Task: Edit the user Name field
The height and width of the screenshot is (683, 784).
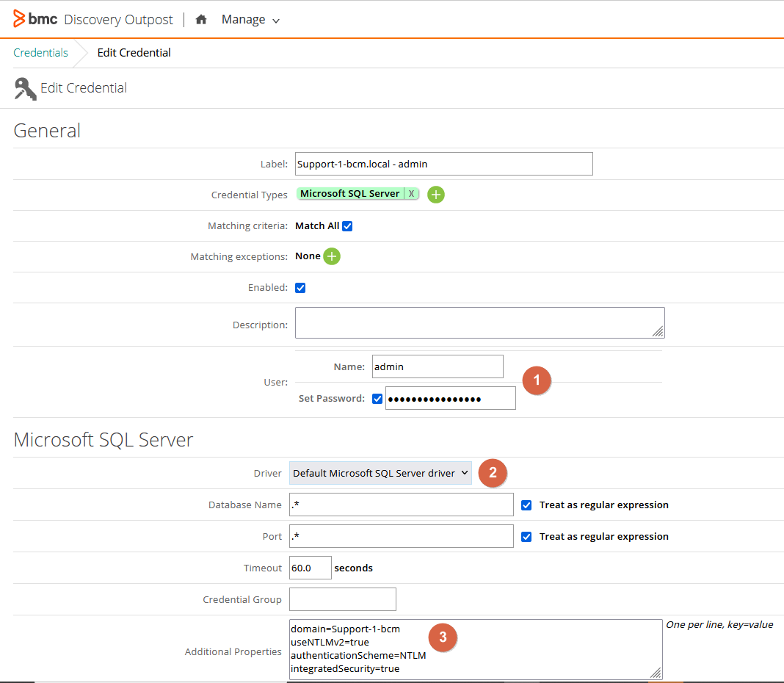Action: pyautogui.click(x=438, y=366)
